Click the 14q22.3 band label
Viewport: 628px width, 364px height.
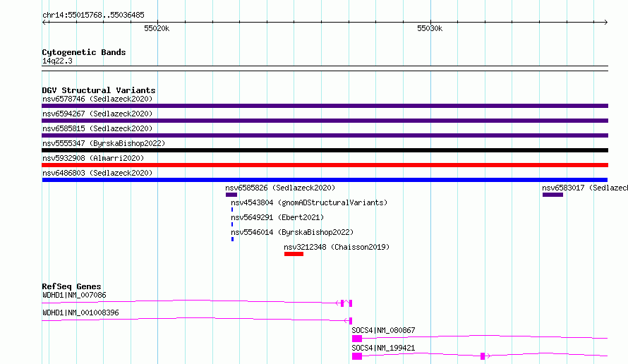click(57, 61)
